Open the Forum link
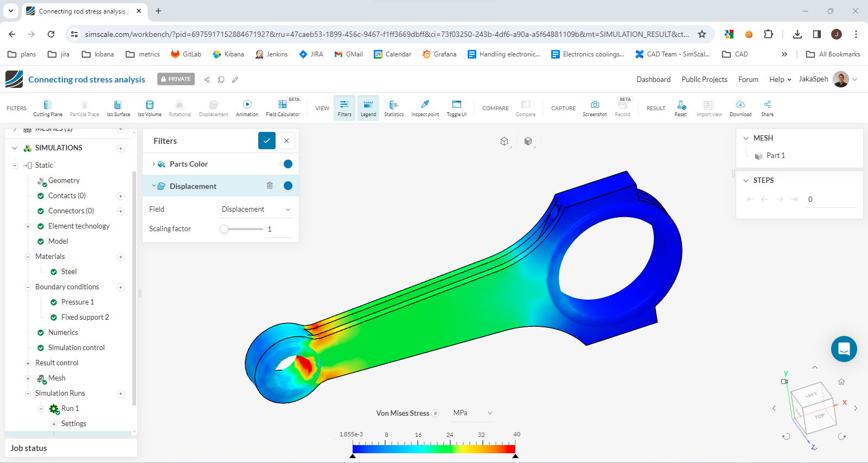Image resolution: width=868 pixels, height=463 pixels. pos(748,79)
